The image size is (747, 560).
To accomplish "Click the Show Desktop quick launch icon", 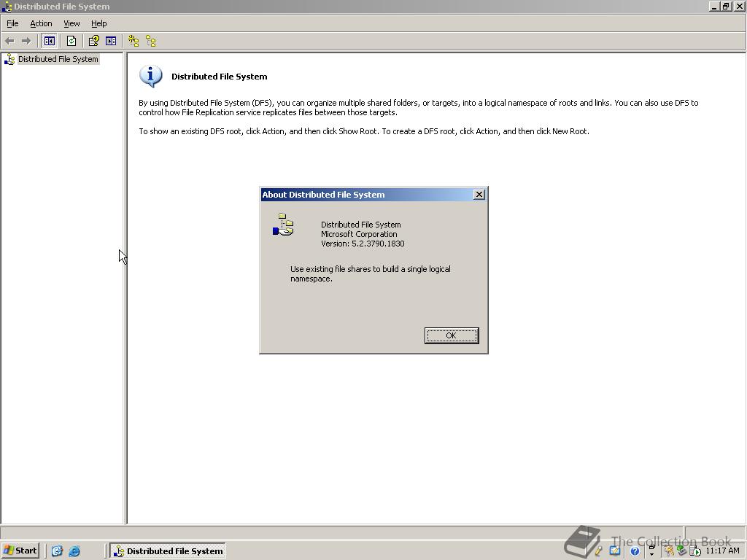I will [57, 551].
